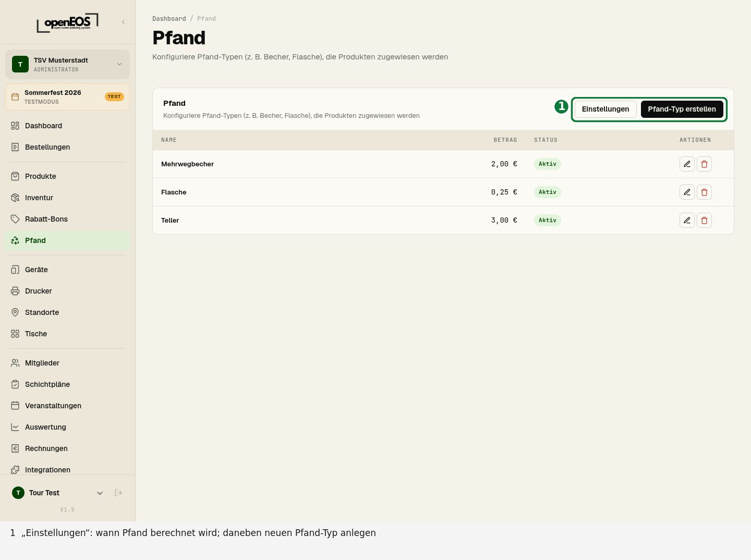Follow the Dashboard breadcrumb link
751x560 pixels.
[169, 19]
